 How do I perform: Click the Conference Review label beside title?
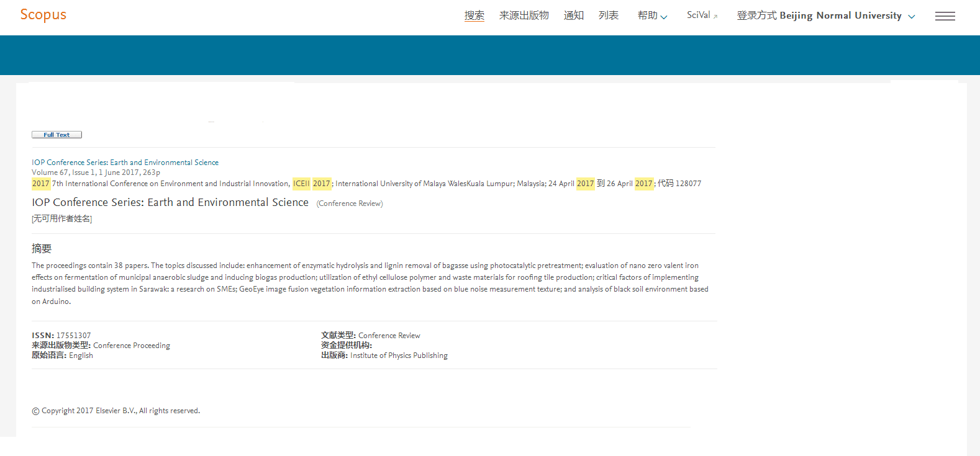[350, 203]
